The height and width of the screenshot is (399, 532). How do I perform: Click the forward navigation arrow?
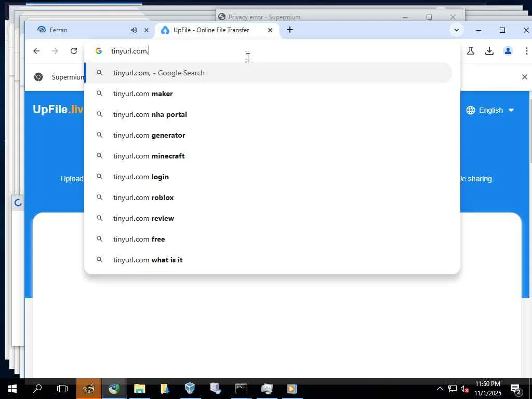(55, 51)
